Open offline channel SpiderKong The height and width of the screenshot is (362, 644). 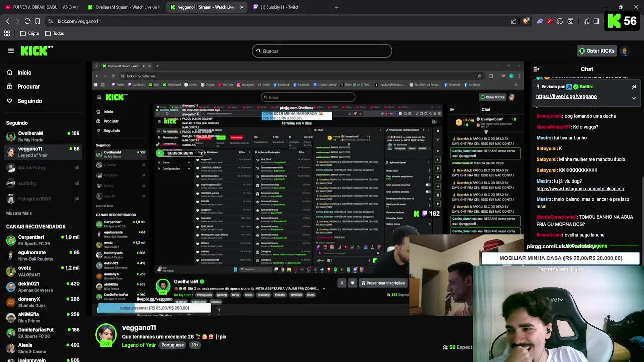(43, 167)
